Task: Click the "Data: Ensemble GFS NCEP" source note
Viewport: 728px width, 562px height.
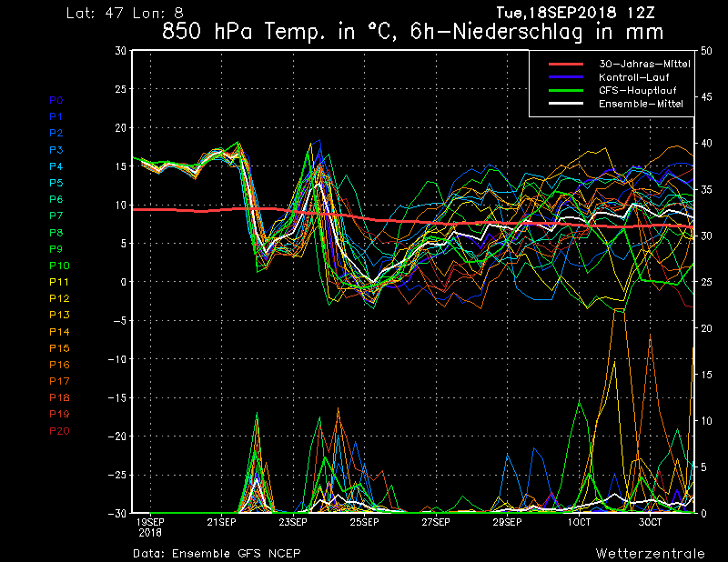Action: 217,553
